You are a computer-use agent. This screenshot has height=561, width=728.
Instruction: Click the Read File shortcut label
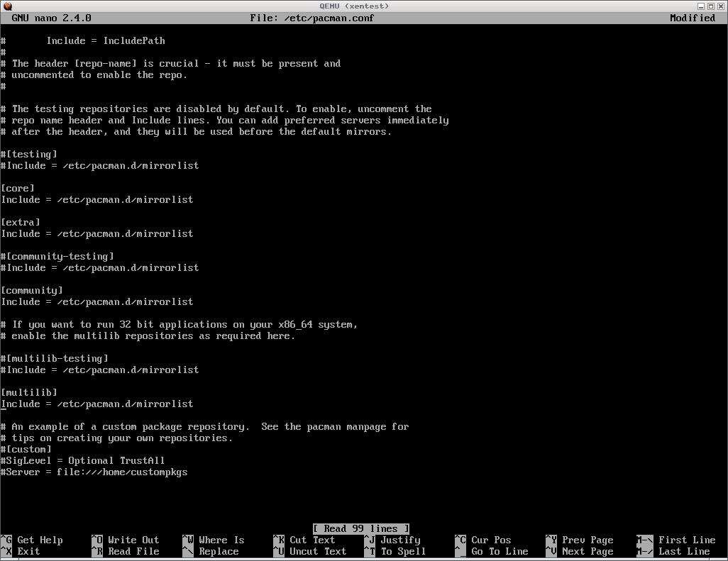point(133,551)
